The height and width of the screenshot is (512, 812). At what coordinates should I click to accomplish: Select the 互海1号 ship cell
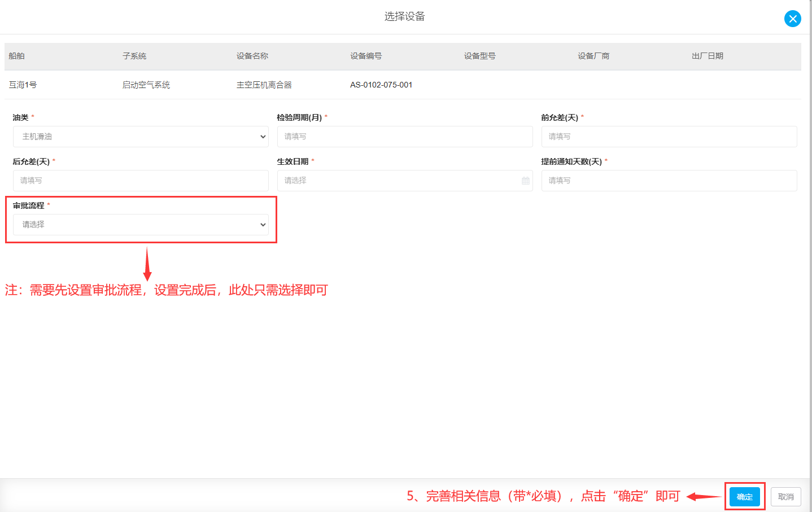[23, 85]
